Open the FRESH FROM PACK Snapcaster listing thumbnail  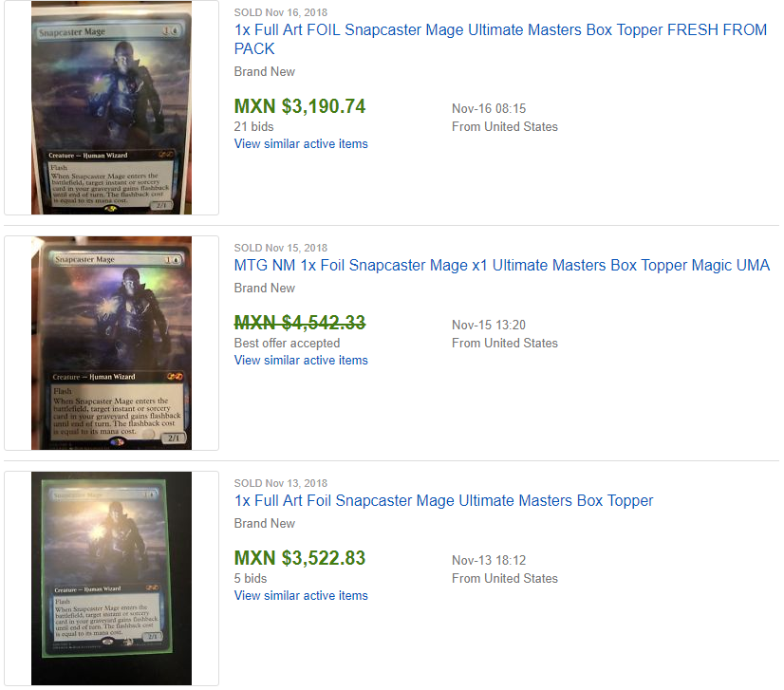(111, 107)
